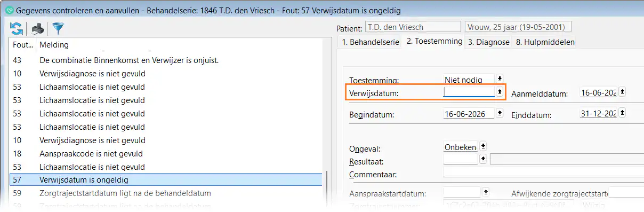Image resolution: width=644 pixels, height=212 pixels.
Task: Open the Toestemming dropdown arrow
Action: point(500,79)
